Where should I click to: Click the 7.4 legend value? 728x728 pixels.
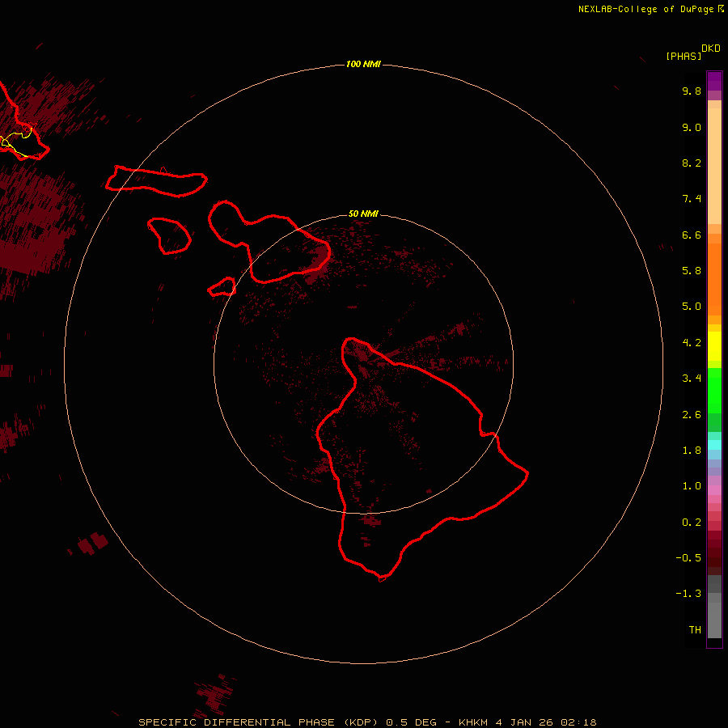pos(692,199)
